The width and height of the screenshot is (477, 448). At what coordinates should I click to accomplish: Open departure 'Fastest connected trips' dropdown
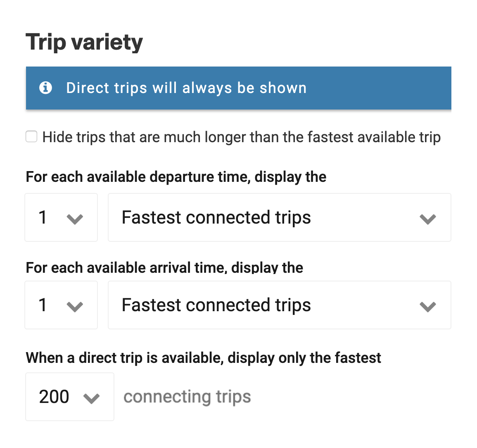pos(280,217)
